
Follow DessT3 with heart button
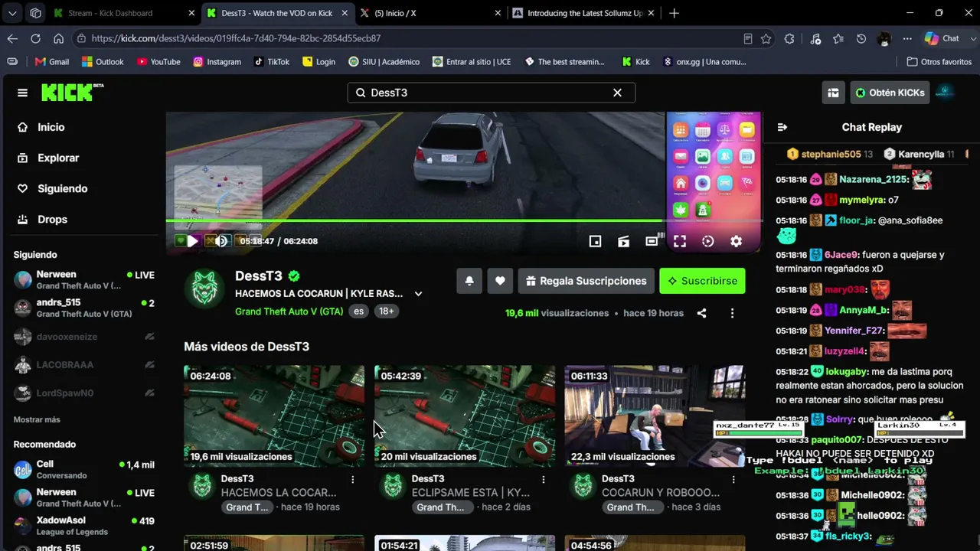pos(500,281)
